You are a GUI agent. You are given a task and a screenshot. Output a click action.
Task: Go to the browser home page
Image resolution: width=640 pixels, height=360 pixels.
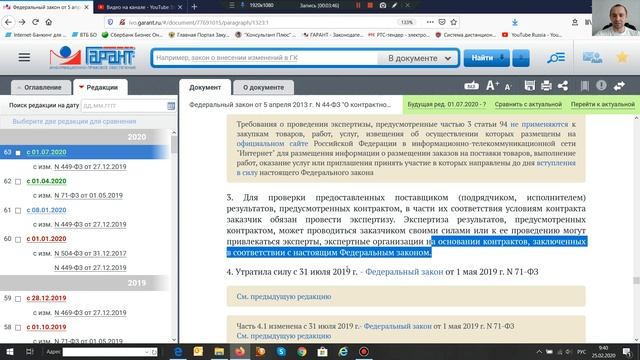pyautogui.click(x=49, y=22)
